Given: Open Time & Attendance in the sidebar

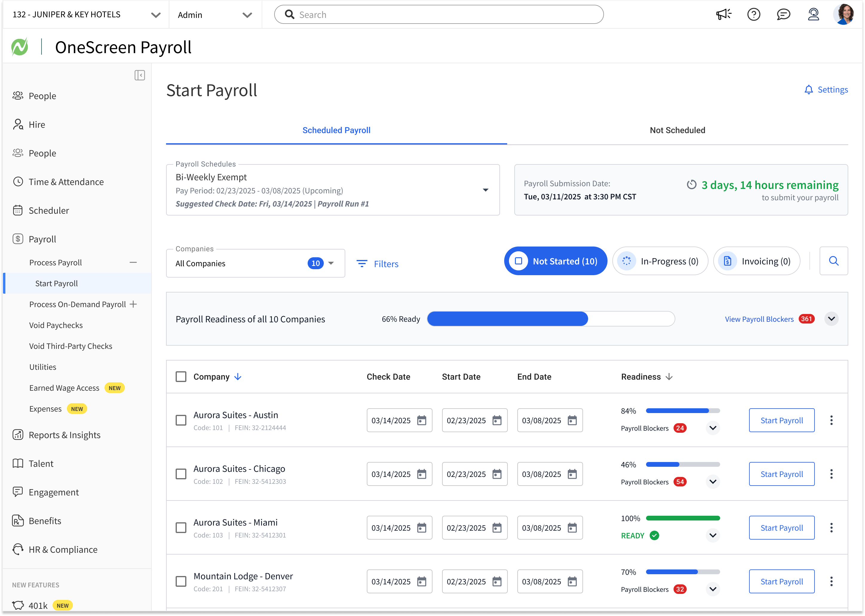Looking at the screenshot, I should 66,182.
